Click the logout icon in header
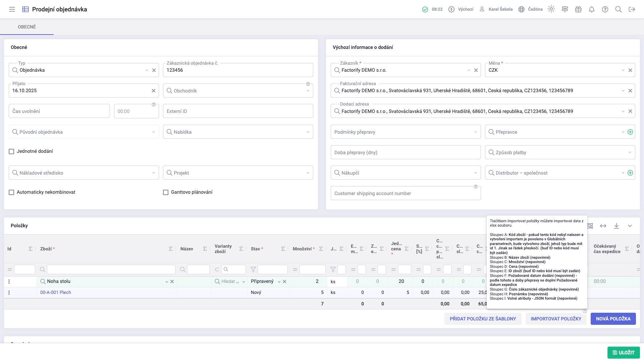This screenshot has width=644, height=362. coord(632,9)
